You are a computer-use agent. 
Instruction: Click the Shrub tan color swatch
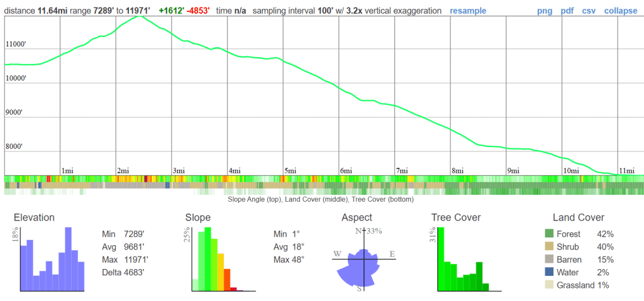tap(550, 247)
